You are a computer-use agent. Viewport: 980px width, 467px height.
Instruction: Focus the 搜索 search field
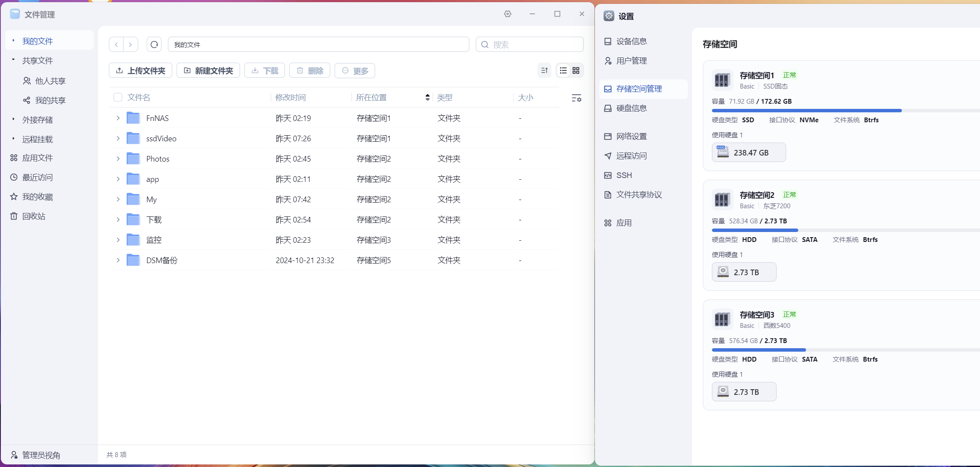click(530, 44)
